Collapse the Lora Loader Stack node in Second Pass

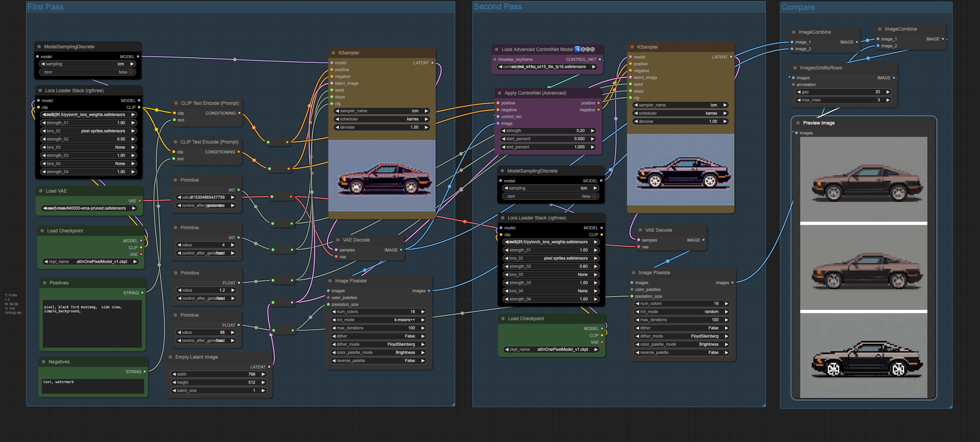[x=502, y=218]
